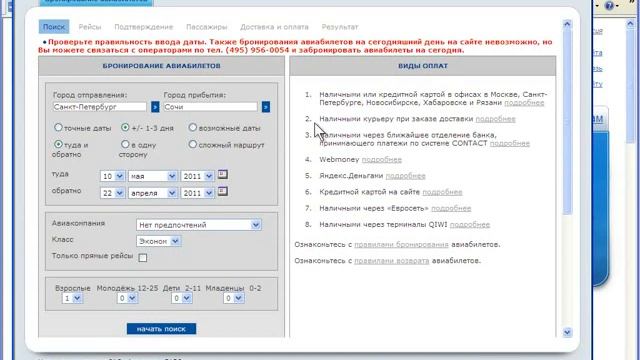Open 'подробнее' link for office payment
This screenshot has width=640, height=360.
524,103
